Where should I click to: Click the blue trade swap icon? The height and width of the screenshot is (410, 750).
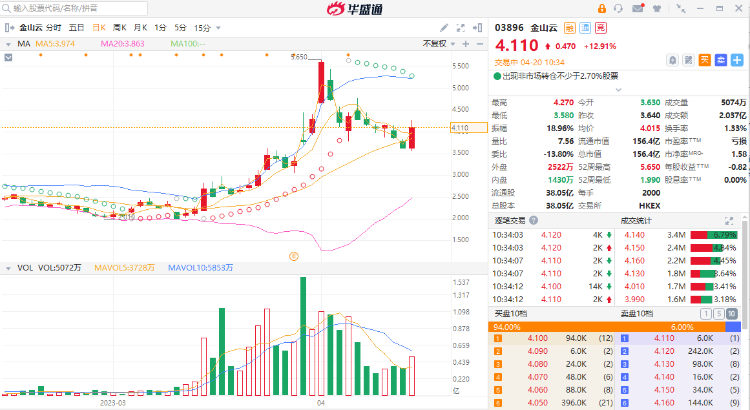(x=721, y=60)
